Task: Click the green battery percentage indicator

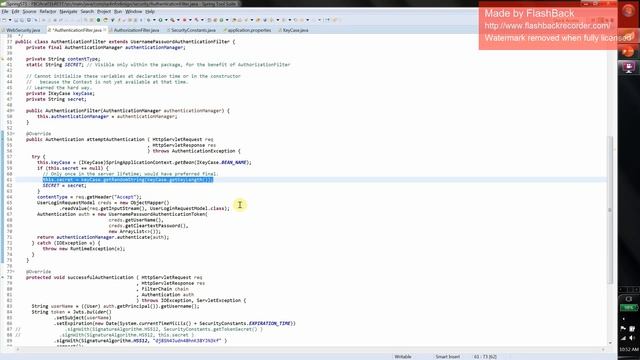Action: pyautogui.click(x=629, y=307)
